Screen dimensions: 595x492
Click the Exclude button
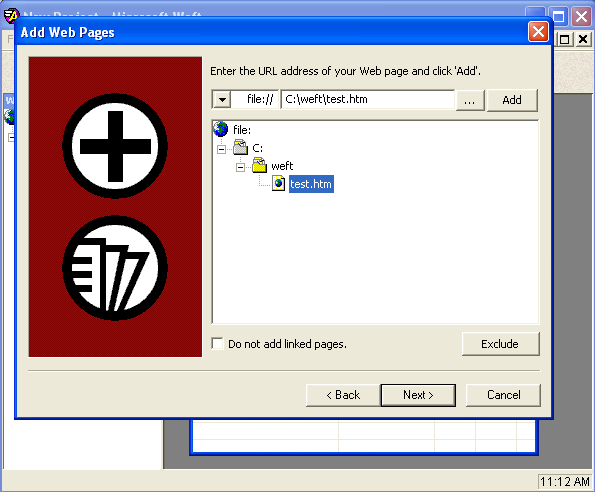coord(500,344)
